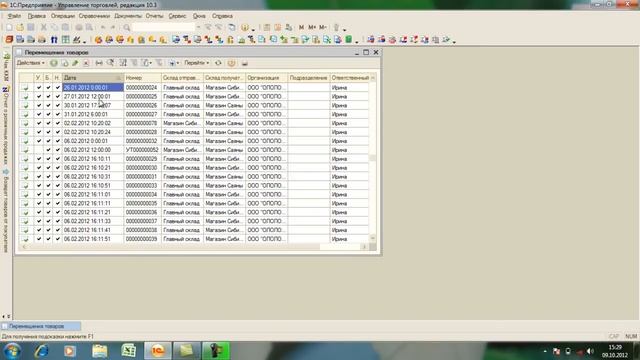Select document number УТ000000052
The width and height of the screenshot is (640, 360).
(142, 150)
